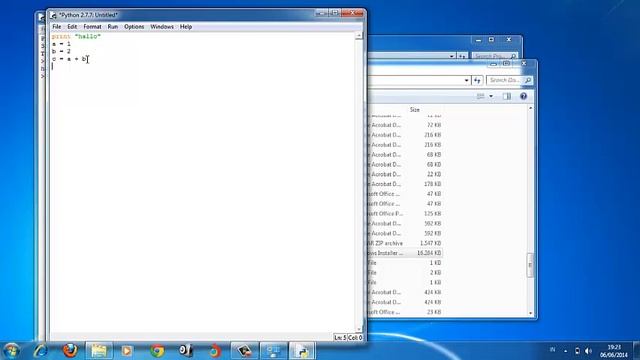Screen dimensions: 640x360
Task: Click the Col: 0 status indicator
Action: (355, 338)
